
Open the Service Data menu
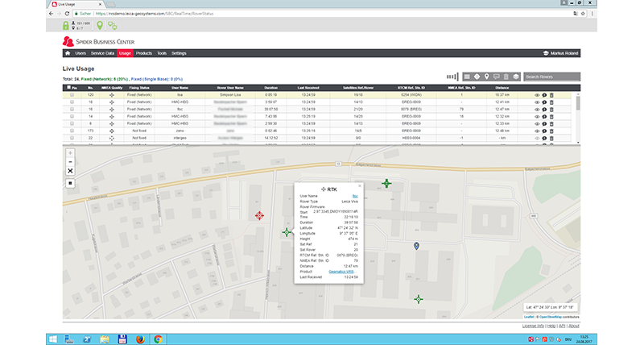pos(102,53)
